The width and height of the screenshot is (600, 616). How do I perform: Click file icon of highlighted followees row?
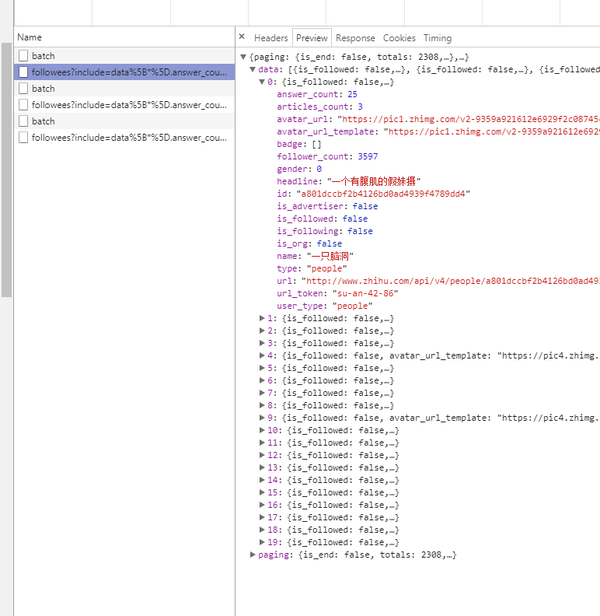point(23,72)
